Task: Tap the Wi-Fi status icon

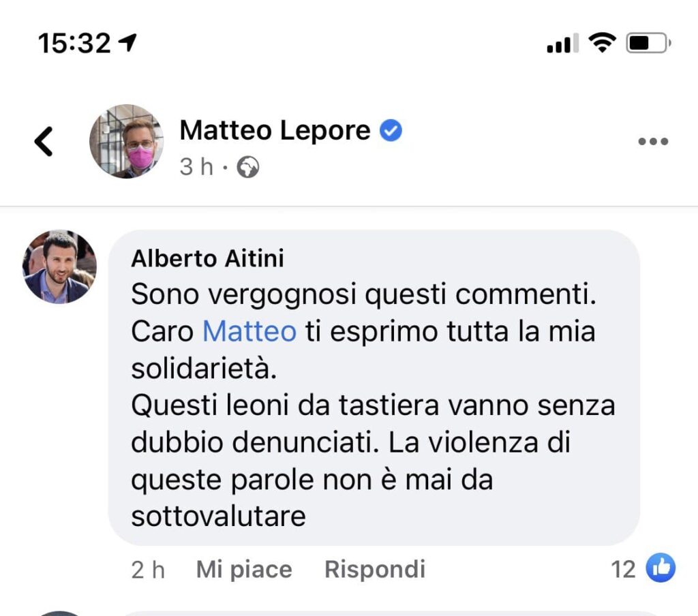Action: [602, 44]
